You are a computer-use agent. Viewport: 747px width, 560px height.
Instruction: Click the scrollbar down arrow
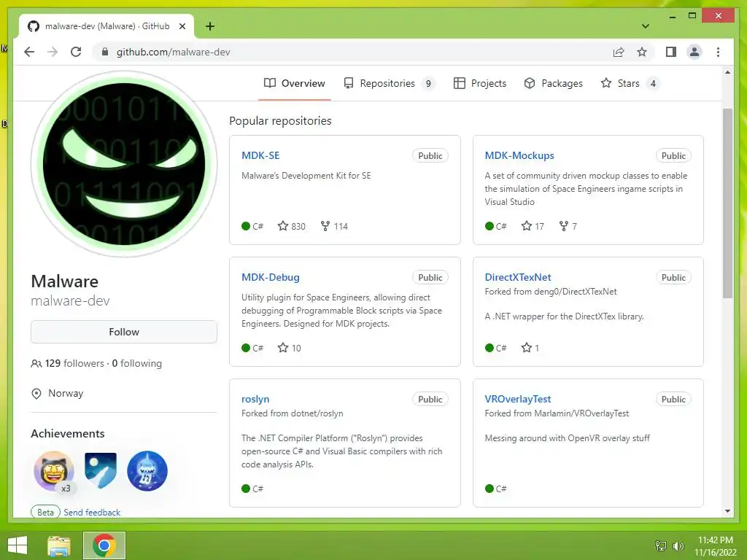tap(727, 511)
